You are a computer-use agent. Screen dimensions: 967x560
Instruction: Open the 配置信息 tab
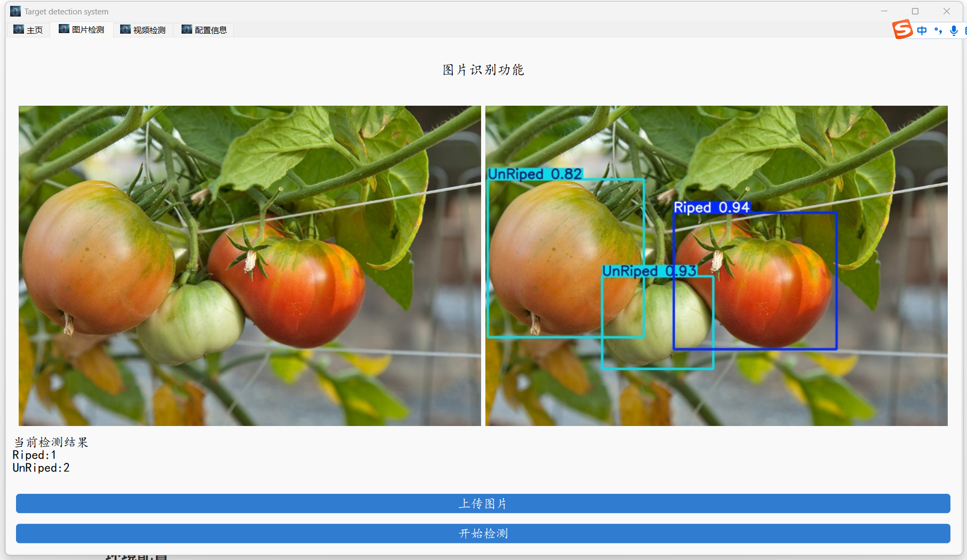(205, 30)
